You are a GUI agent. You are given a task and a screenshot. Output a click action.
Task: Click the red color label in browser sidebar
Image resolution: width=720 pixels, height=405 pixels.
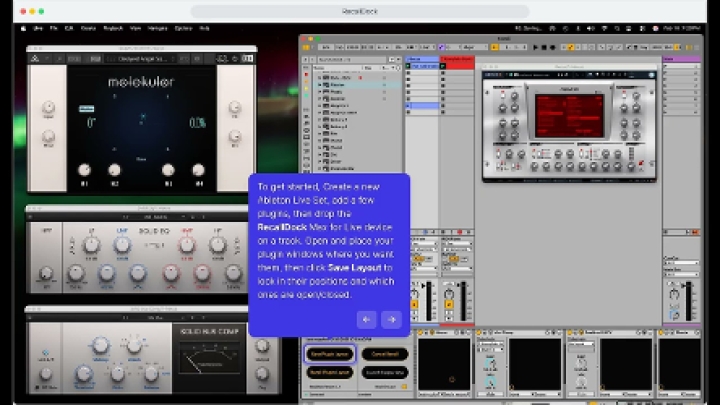coord(306,74)
